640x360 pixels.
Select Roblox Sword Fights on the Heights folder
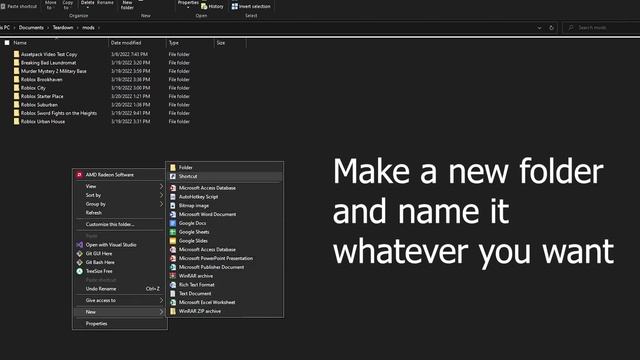point(59,113)
